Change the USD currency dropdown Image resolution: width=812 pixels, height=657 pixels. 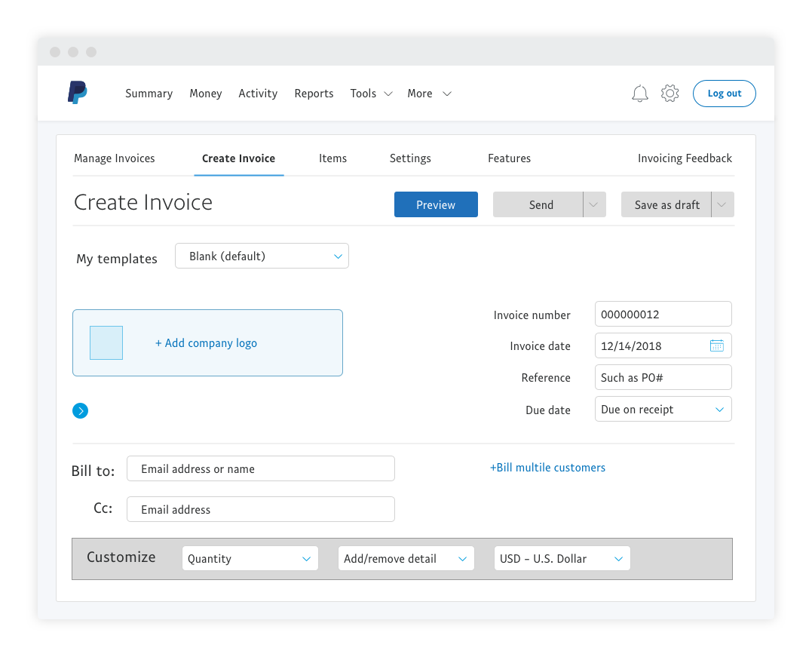click(562, 559)
